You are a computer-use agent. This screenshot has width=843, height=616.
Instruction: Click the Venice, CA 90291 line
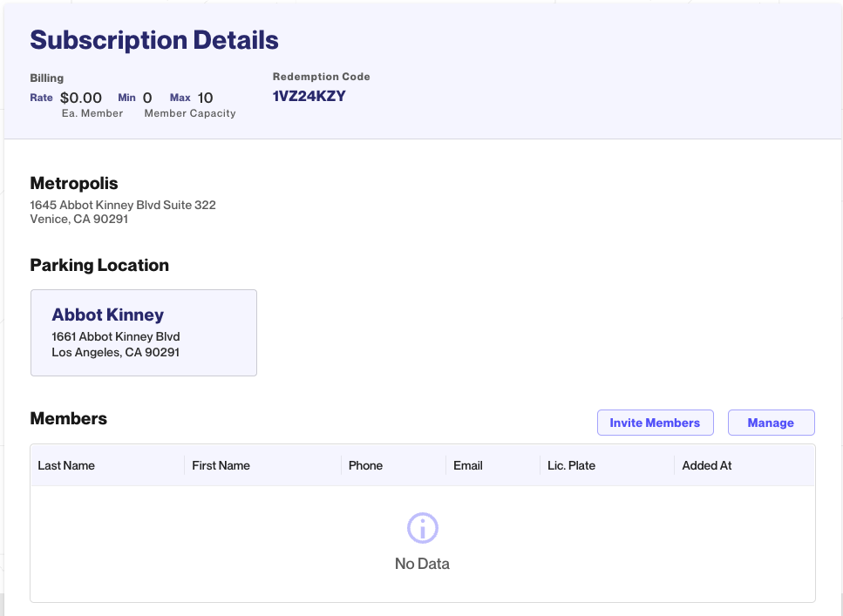pyautogui.click(x=79, y=219)
